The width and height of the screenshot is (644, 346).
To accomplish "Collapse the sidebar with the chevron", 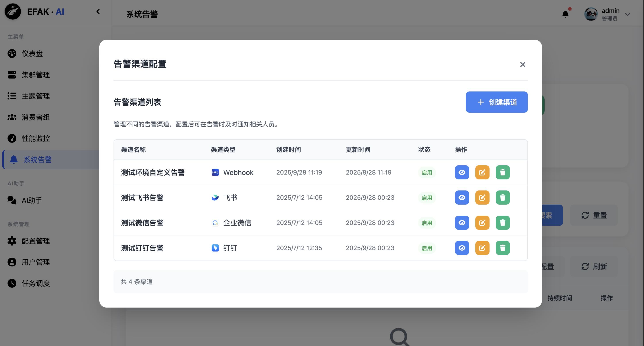I will [98, 11].
